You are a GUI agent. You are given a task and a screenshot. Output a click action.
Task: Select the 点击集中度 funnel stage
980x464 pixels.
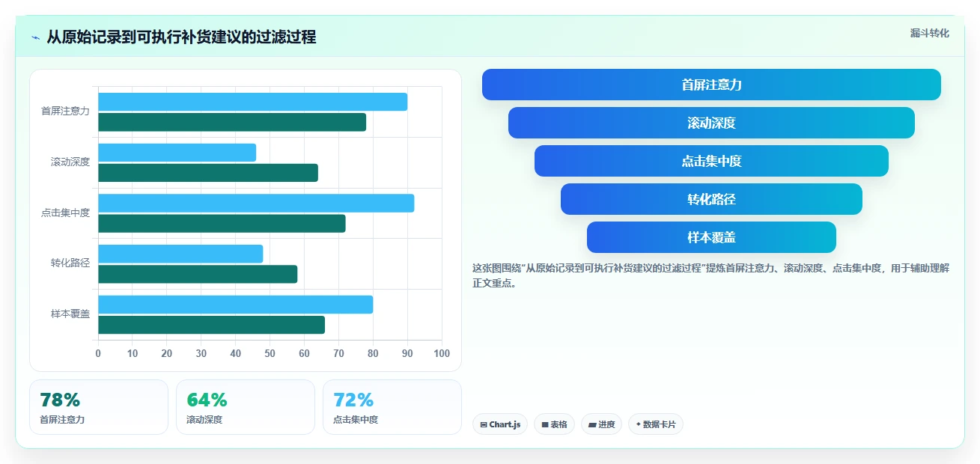711,161
